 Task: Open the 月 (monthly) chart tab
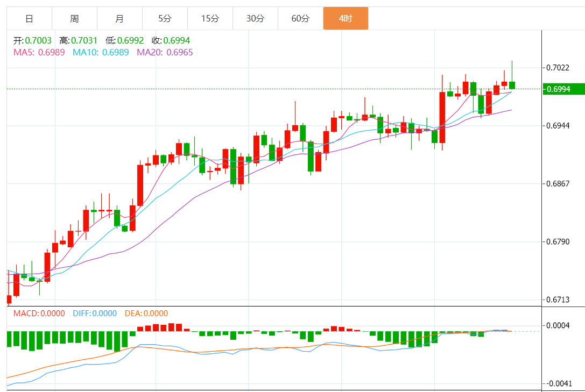click(119, 19)
